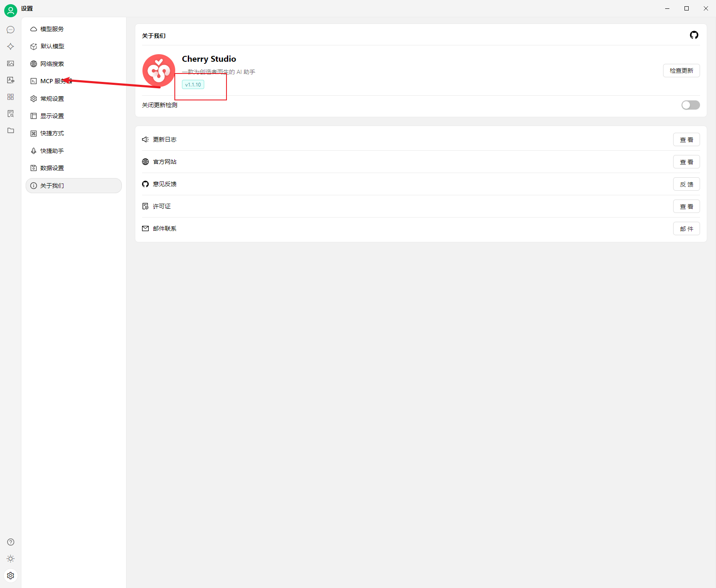Screen dimensions: 716x588
Task: Open the user avatar profile icon
Action: [11, 10]
